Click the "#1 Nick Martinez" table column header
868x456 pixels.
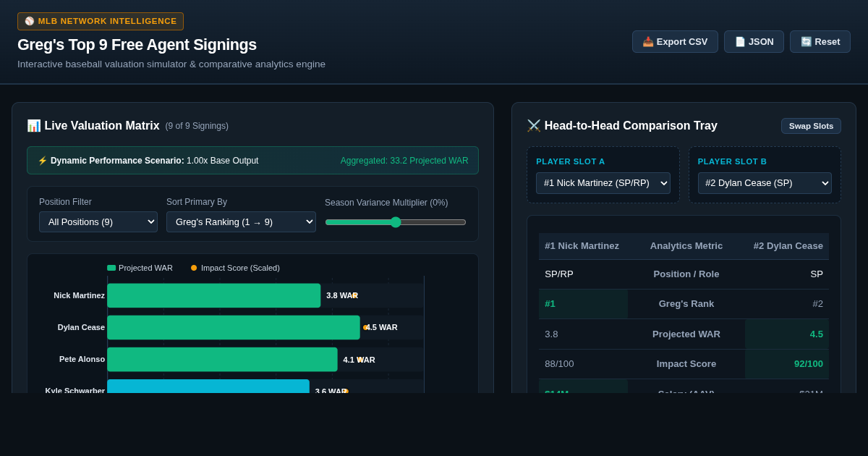[x=582, y=246]
